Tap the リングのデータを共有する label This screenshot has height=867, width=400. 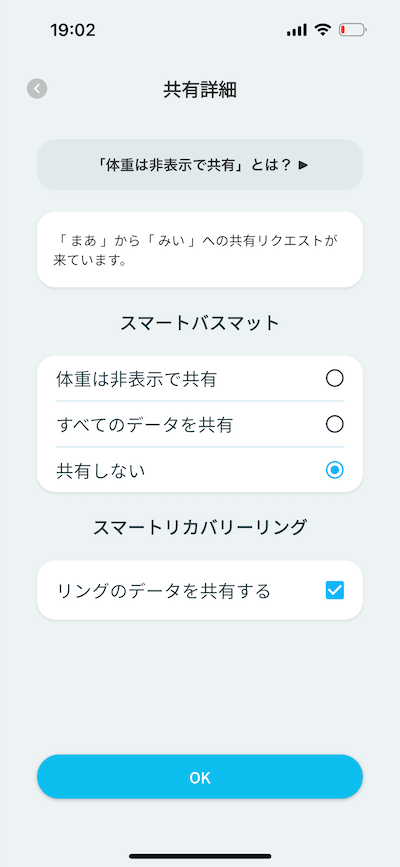(163, 591)
